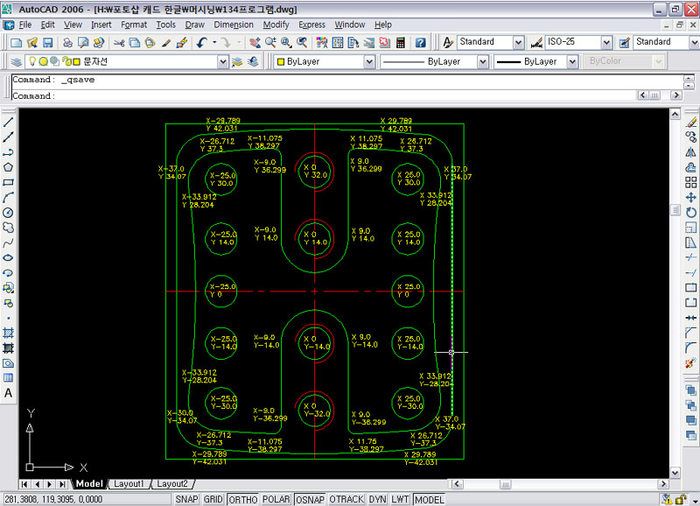The width and height of the screenshot is (700, 506).
Task: Click vertical scrollbar down arrow of drawing
Action: pos(675,473)
